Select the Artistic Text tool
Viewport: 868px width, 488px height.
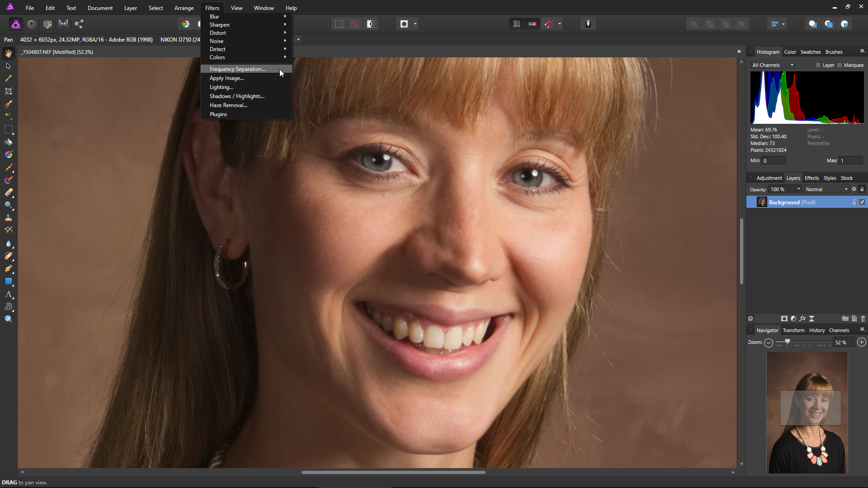8,294
